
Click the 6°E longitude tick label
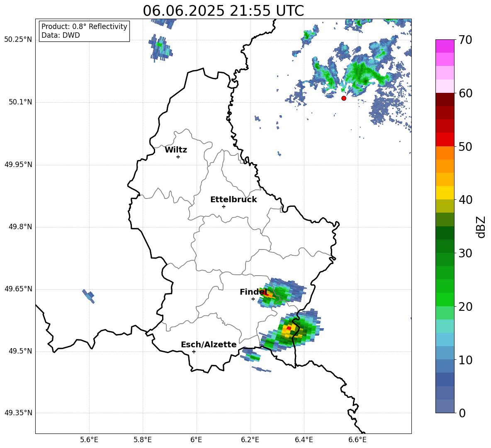(196, 440)
